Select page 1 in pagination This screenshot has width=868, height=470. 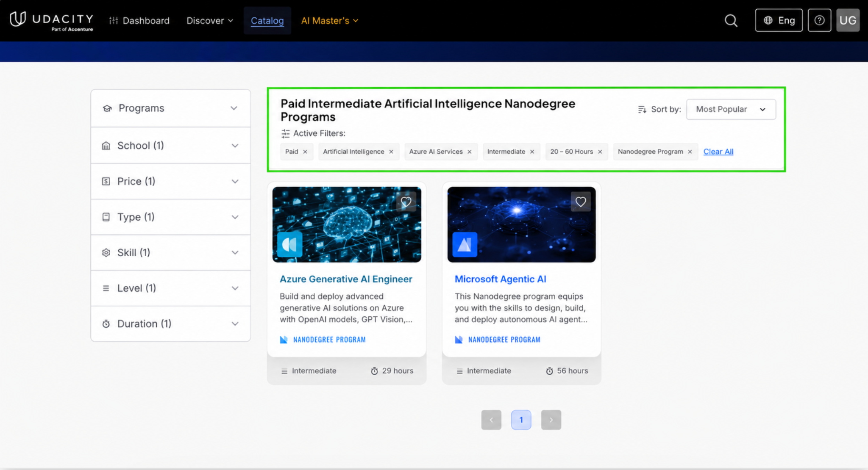(521, 420)
